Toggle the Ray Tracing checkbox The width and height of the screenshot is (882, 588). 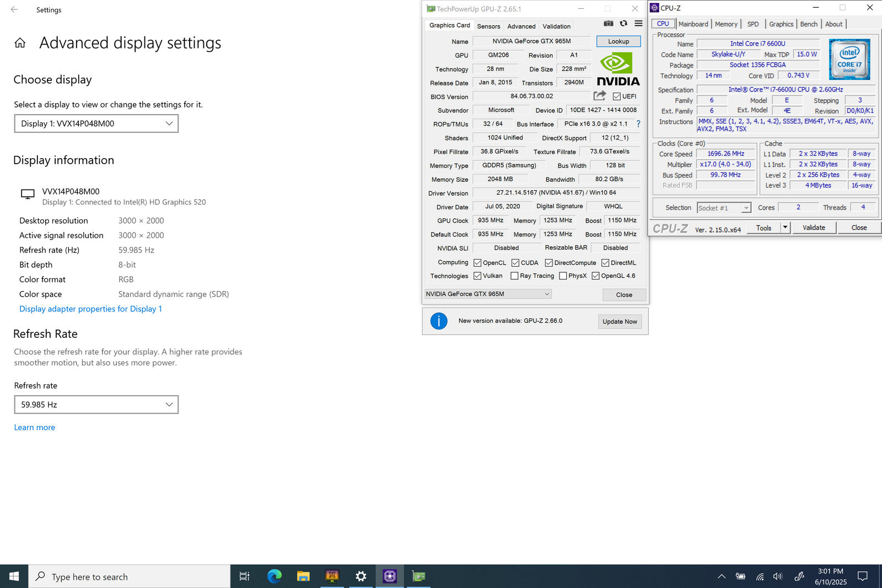click(514, 276)
